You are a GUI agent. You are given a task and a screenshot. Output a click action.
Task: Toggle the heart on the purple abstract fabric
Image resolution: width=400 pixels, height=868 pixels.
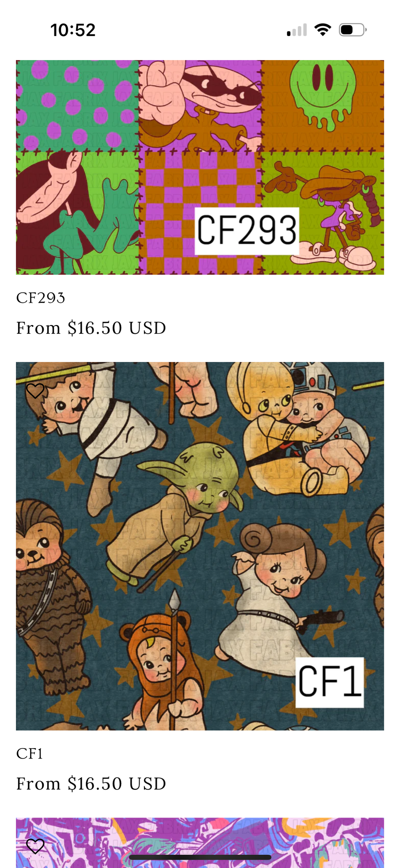[35, 846]
